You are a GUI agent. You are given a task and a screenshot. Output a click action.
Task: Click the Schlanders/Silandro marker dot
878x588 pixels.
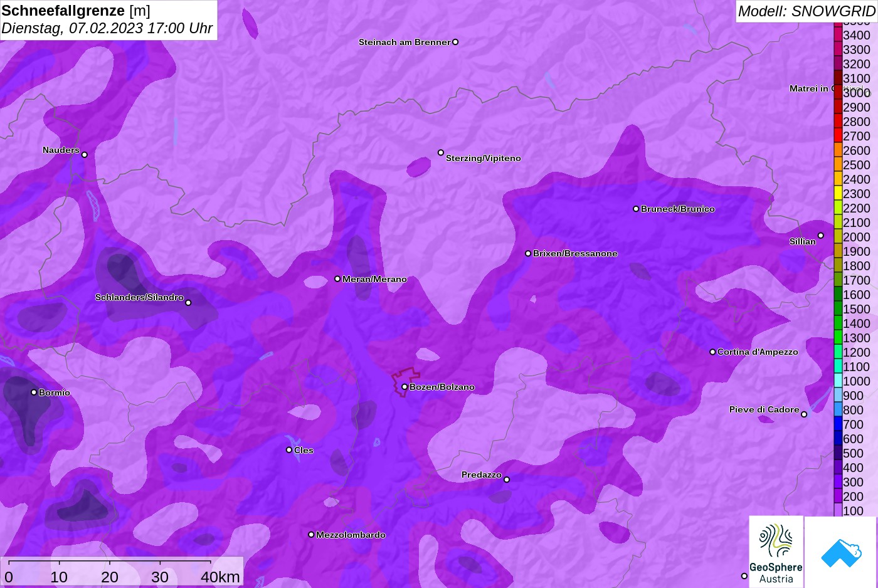[x=188, y=303]
